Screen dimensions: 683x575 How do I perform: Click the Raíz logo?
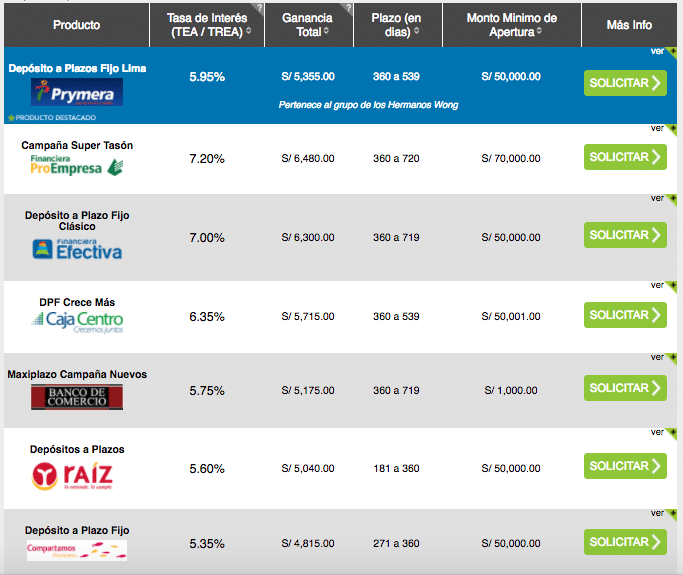[x=72, y=477]
